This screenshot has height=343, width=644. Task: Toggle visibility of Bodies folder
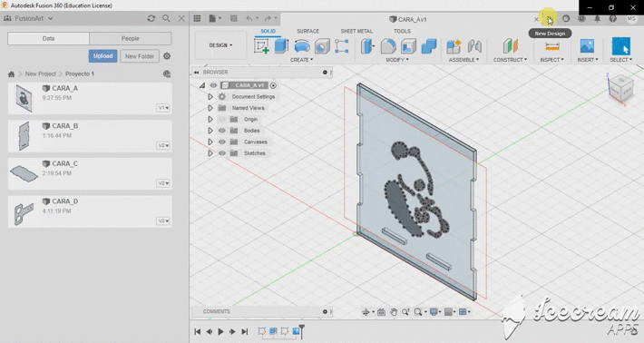(222, 131)
